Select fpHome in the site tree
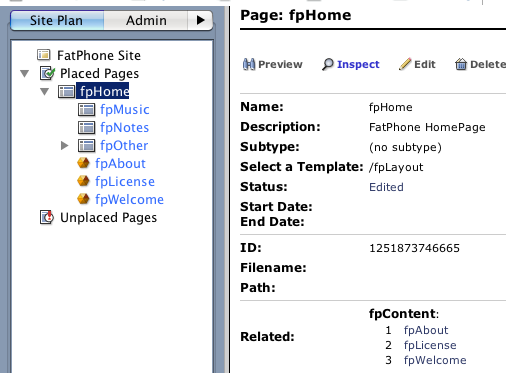This screenshot has height=373, width=506. coord(103,91)
